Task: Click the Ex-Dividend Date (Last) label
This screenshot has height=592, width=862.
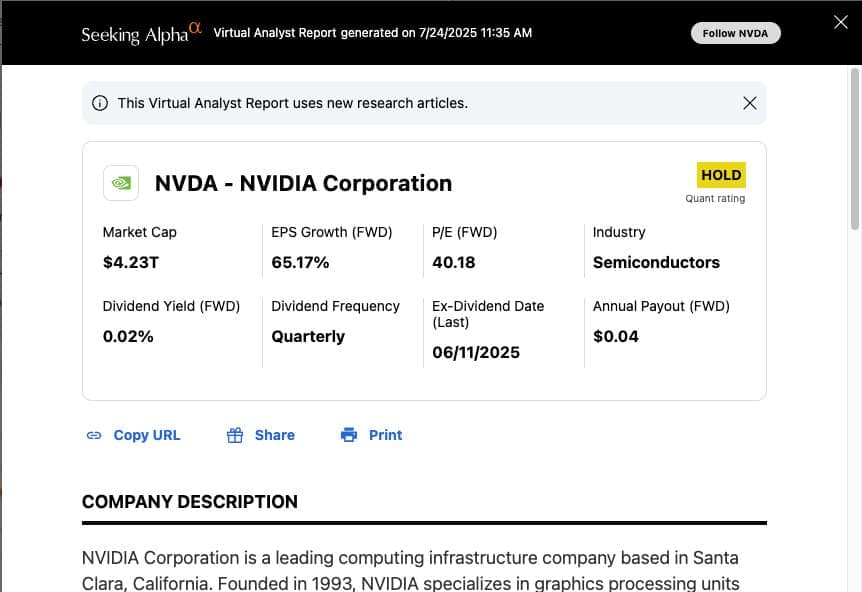Action: [488, 314]
